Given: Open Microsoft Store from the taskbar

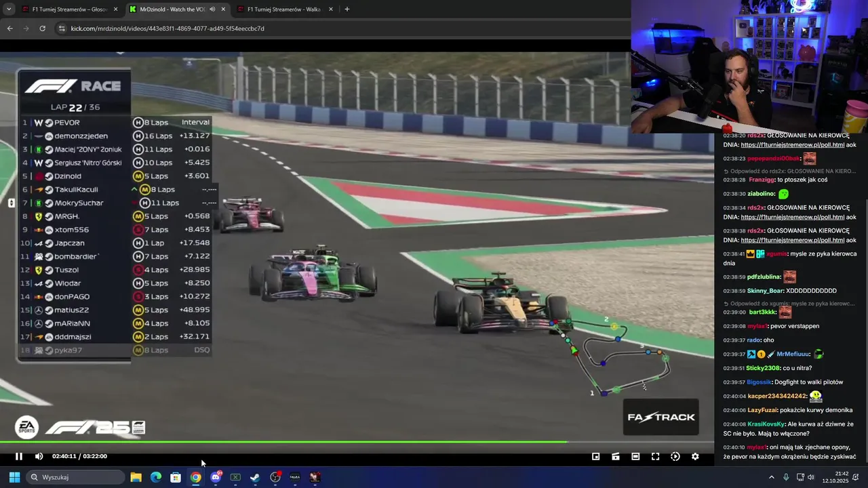Looking at the screenshot, I should point(176,477).
